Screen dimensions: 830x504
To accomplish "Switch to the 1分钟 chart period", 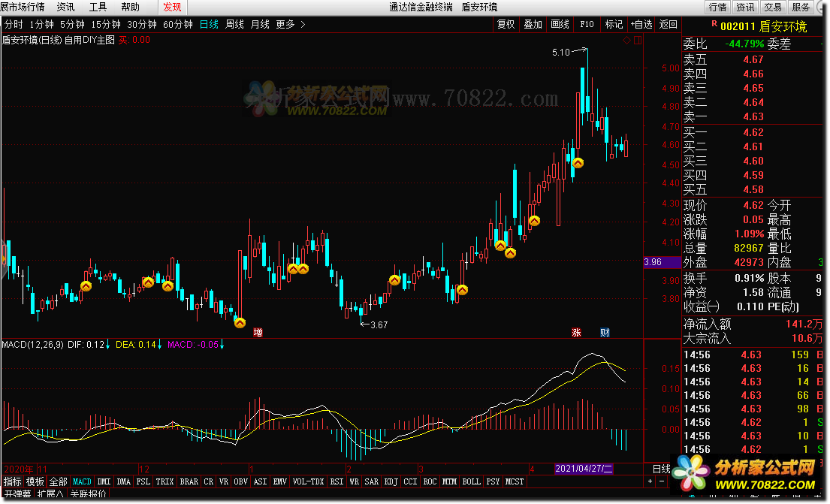I will 42,24.
